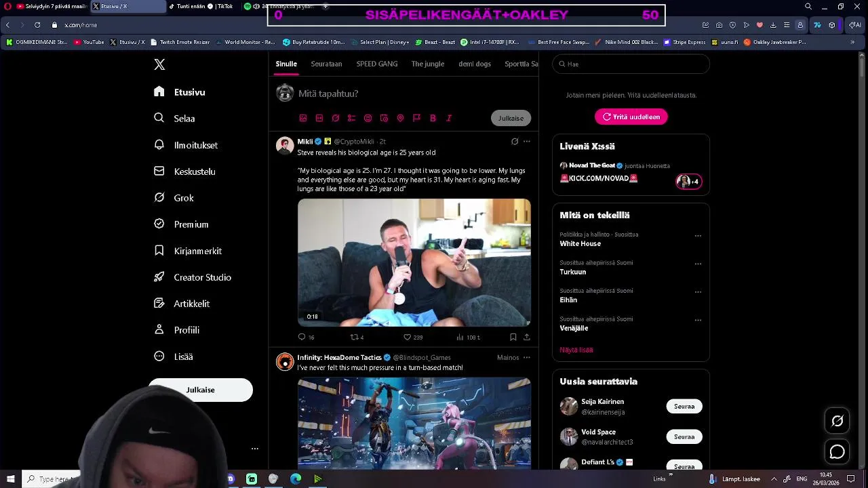The image size is (868, 488).
Task: Switch to the Seurataan tab
Action: pyautogui.click(x=326, y=64)
